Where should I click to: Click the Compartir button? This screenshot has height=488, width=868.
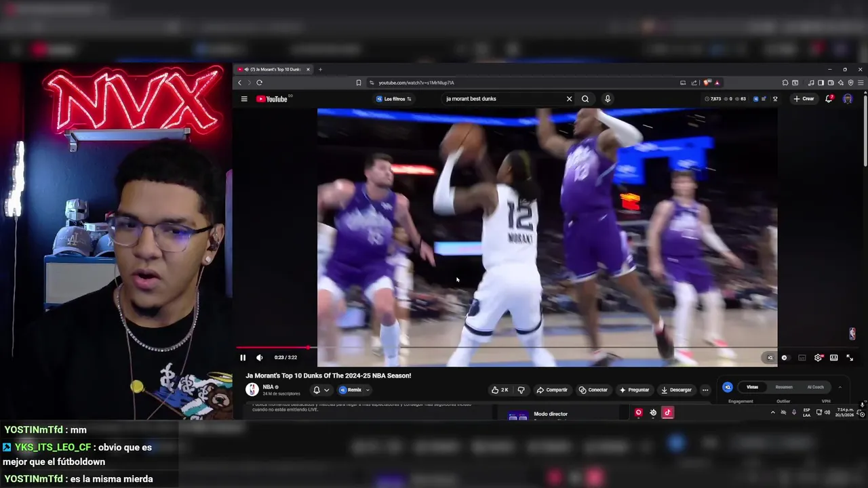pyautogui.click(x=552, y=390)
